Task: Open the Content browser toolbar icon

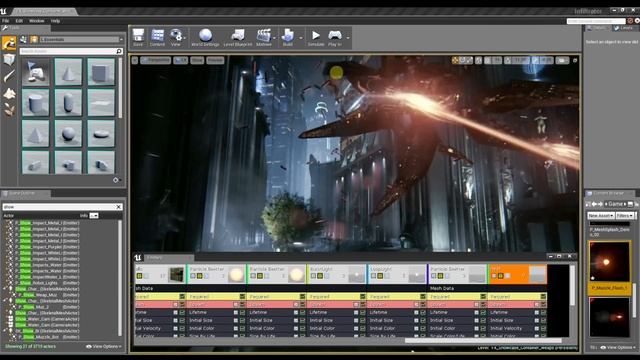Action: coord(157,37)
